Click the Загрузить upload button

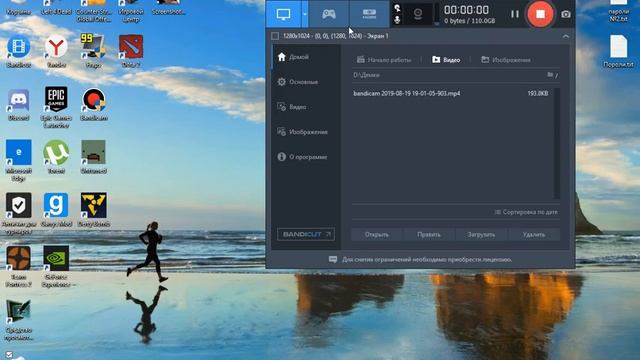pyautogui.click(x=481, y=235)
